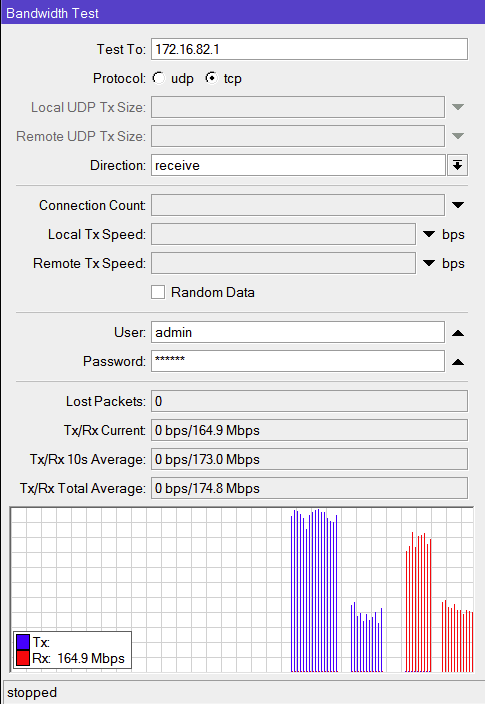Open the Direction dropdown list

tap(458, 165)
